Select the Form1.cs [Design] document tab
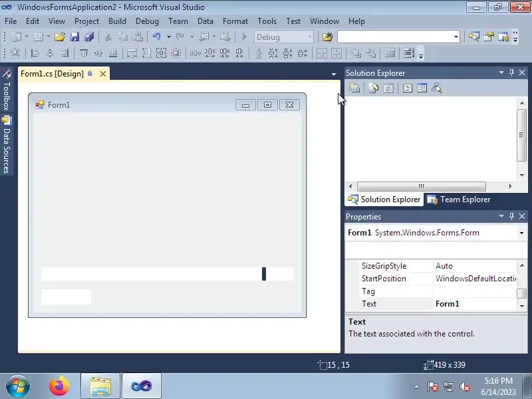532x399 pixels. 52,74
